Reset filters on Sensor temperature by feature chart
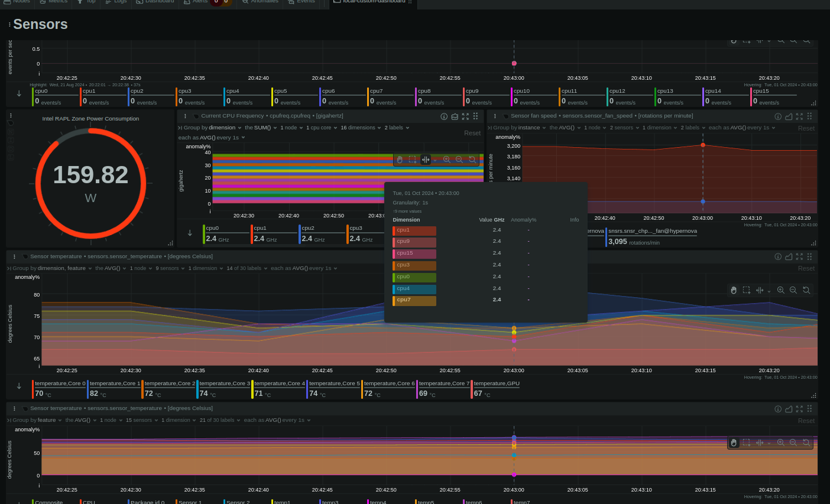The height and width of the screenshot is (504, 830). tap(806, 421)
